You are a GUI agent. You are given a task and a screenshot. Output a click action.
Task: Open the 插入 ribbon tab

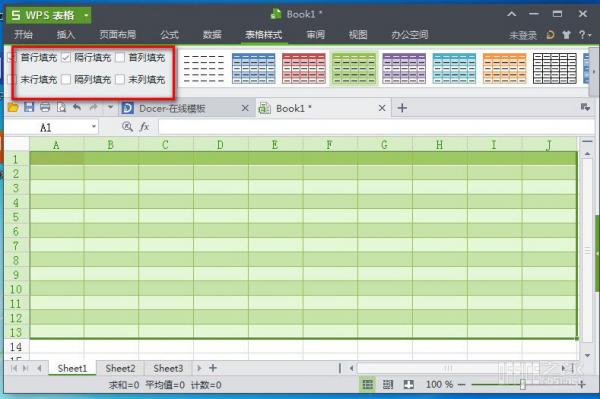(x=66, y=35)
